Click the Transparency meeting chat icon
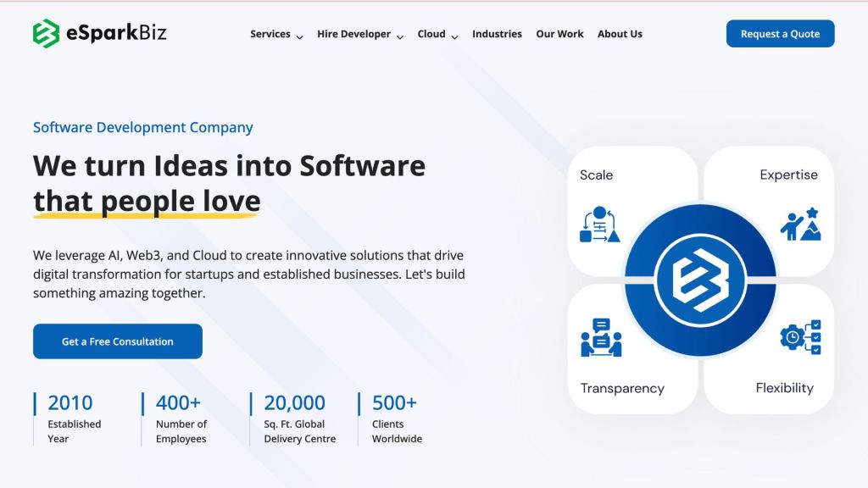 coord(601,337)
